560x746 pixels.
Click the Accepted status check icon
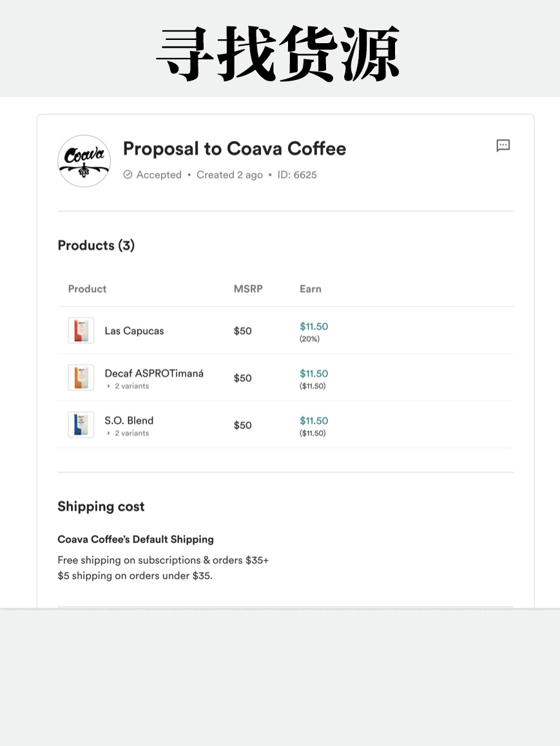tap(128, 175)
